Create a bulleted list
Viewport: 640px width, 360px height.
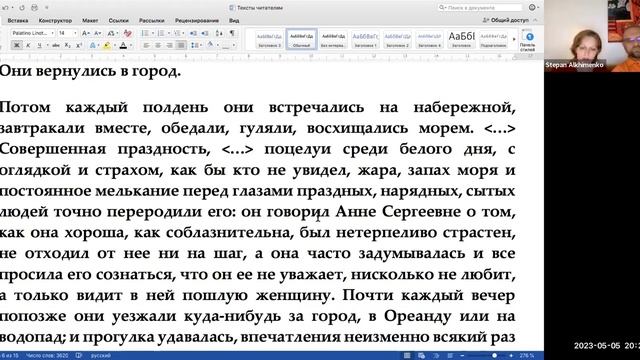(x=145, y=33)
